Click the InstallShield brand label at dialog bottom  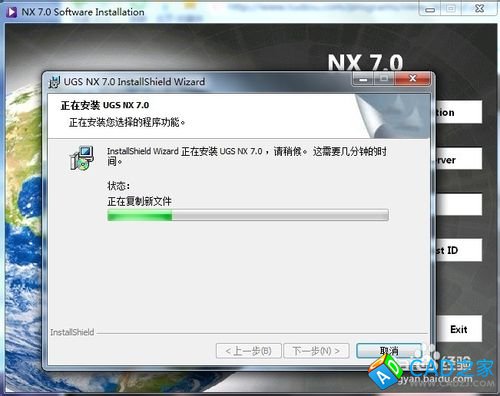click(x=72, y=332)
